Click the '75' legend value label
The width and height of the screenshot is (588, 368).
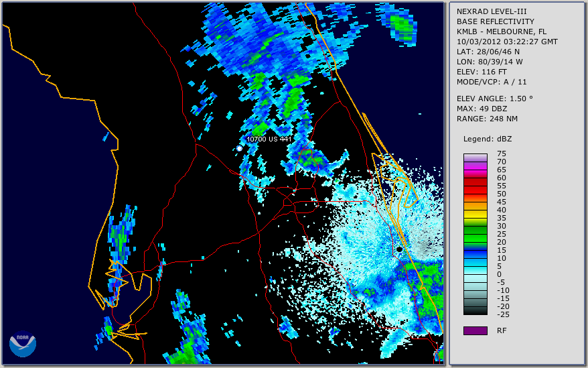click(x=502, y=154)
